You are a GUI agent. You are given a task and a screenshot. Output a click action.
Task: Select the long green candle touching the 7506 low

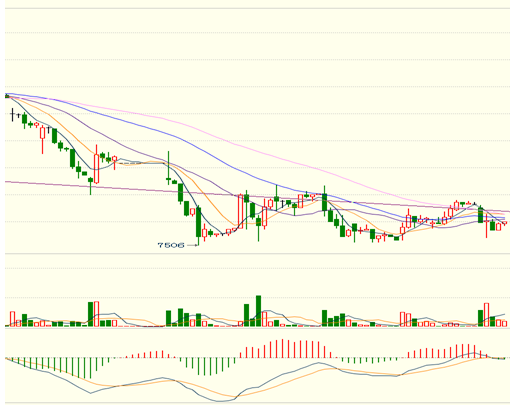[199, 222]
